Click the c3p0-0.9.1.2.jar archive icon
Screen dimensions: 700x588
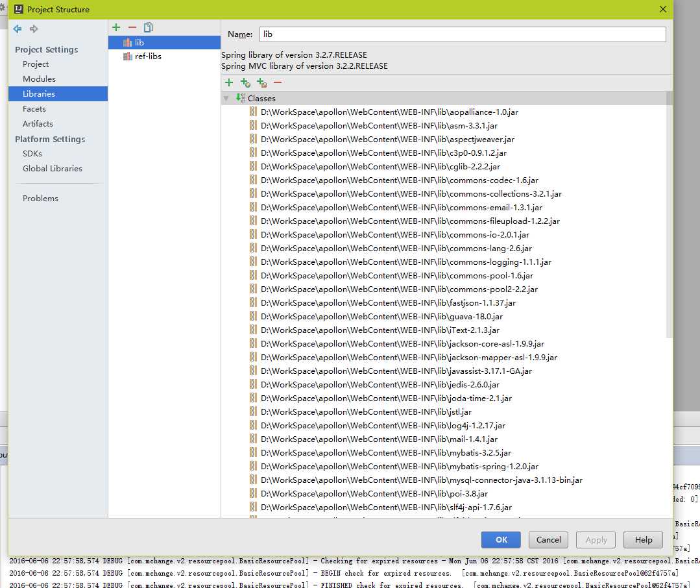(253, 153)
